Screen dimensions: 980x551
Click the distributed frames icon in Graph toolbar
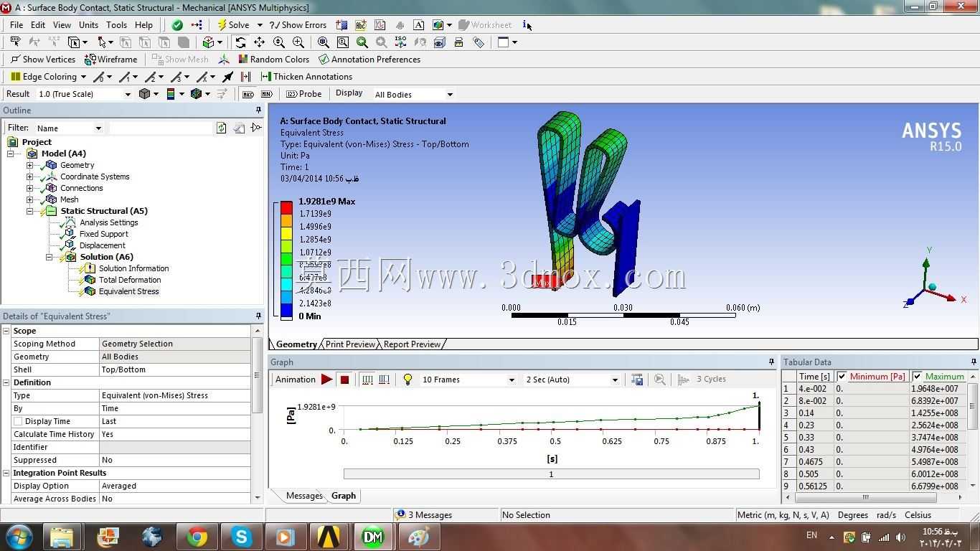367,380
